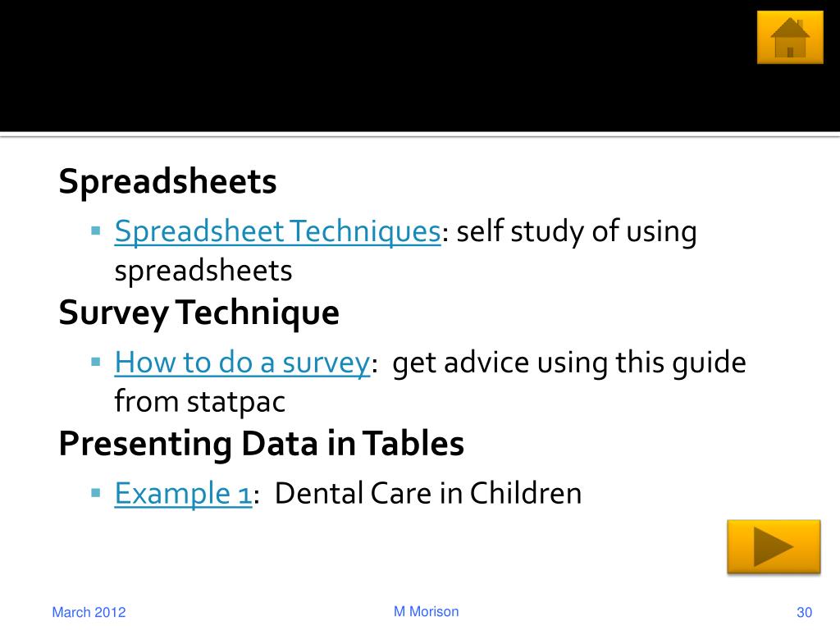Follow the How to do a survey link
Image resolution: width=840 pixels, height=630 pixels.
coord(242,363)
